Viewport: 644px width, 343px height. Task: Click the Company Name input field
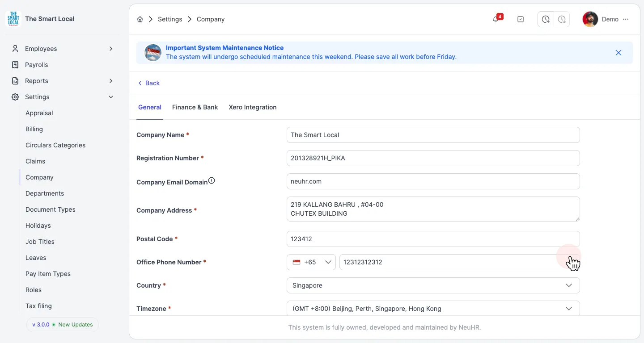433,135
